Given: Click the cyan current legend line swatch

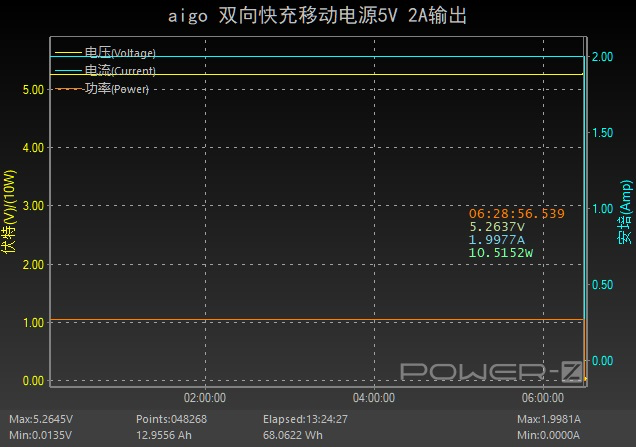Looking at the screenshot, I should tap(68, 71).
